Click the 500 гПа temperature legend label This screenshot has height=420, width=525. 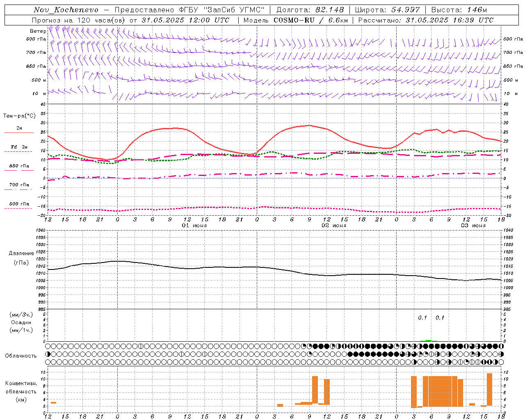coord(19,204)
